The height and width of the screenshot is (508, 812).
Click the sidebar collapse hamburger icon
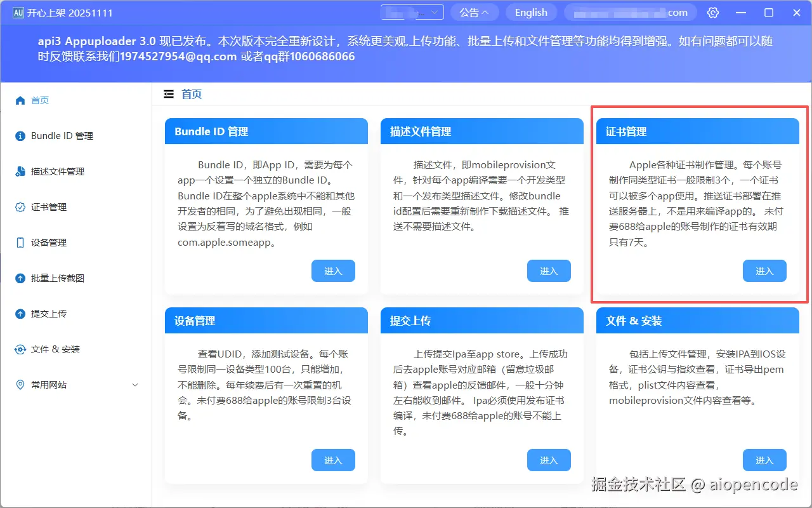point(168,93)
